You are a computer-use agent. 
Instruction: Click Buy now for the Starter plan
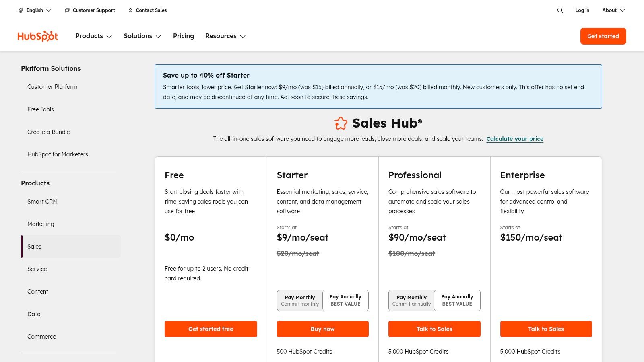pos(322,329)
